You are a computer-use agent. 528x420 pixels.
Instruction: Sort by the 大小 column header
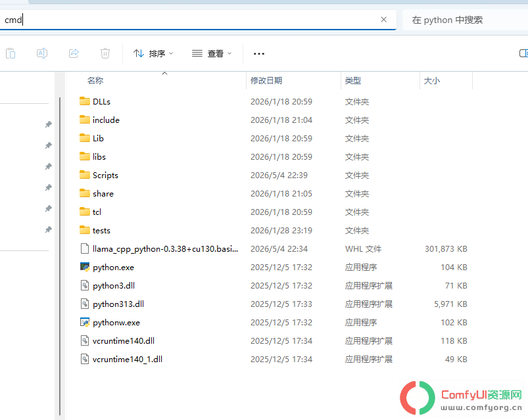(x=432, y=80)
